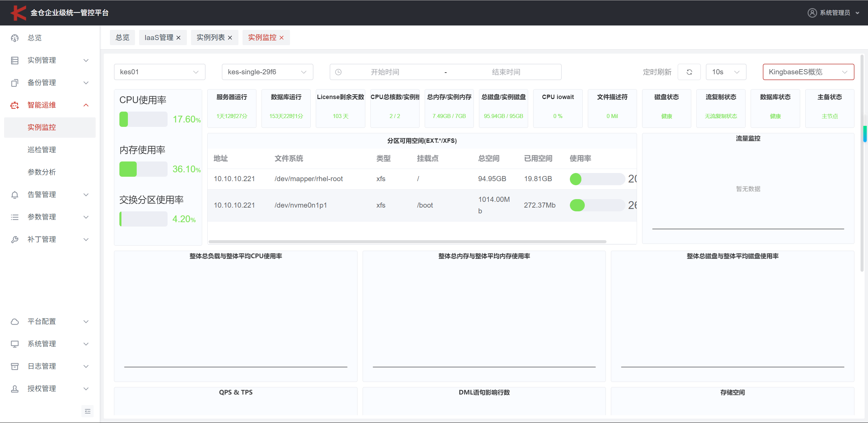Click the refresh icon next to 定时刷新
This screenshot has width=868, height=423.
[x=689, y=72]
